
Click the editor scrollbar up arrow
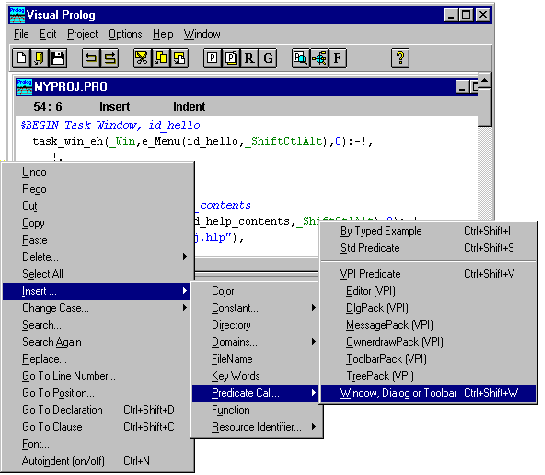pos(485,81)
